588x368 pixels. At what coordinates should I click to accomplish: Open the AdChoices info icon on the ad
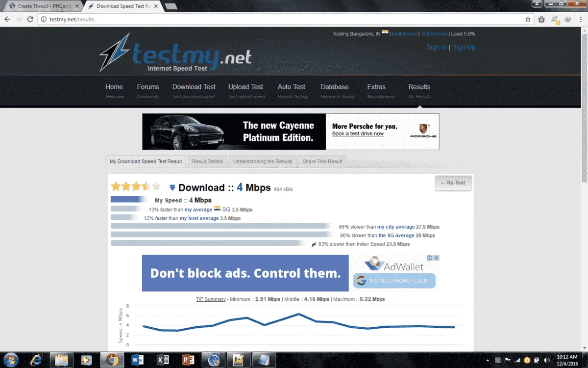point(430,258)
